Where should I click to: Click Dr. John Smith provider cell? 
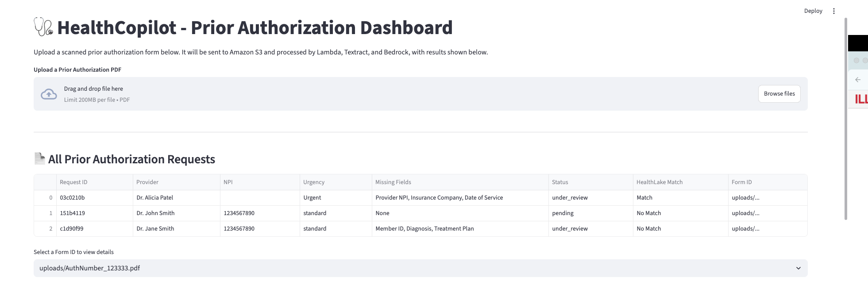tap(177, 213)
